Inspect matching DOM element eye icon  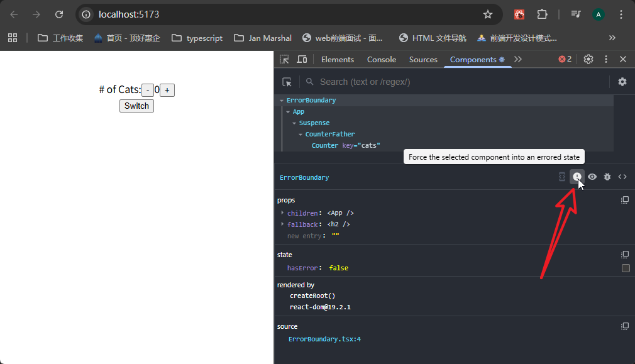(x=592, y=177)
